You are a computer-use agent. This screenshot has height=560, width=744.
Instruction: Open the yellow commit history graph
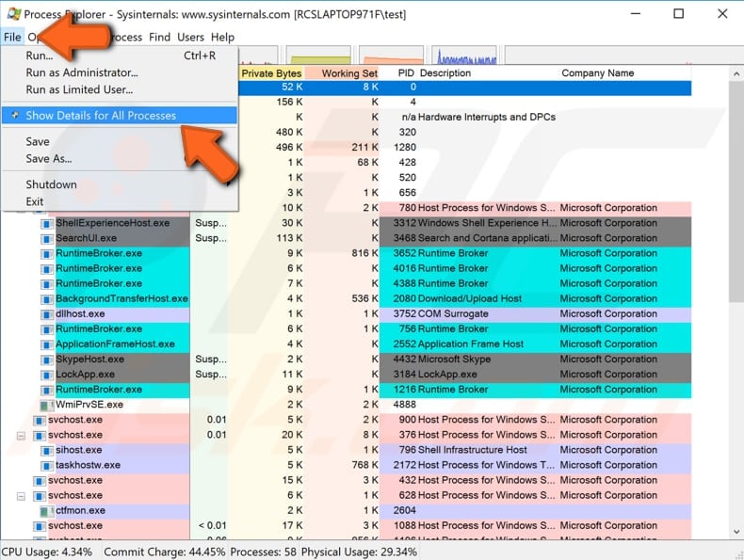pos(319,56)
